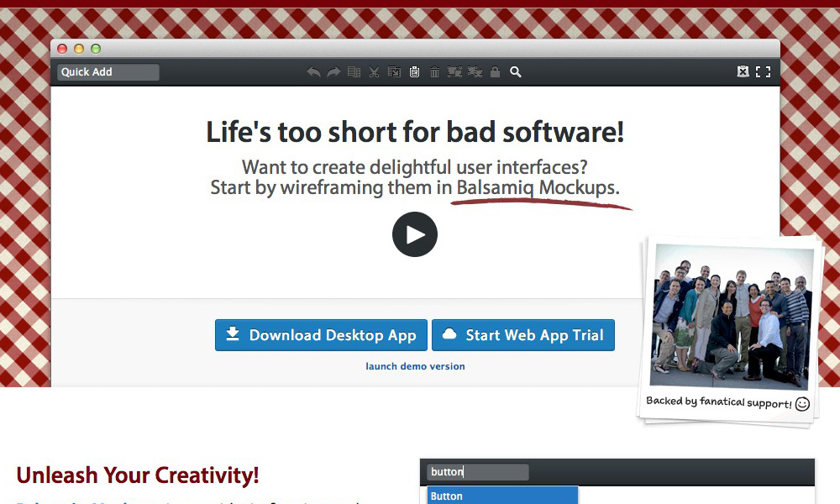Click the search field containing 'button'
Image resolution: width=840 pixels, height=504 pixels.
[478, 472]
